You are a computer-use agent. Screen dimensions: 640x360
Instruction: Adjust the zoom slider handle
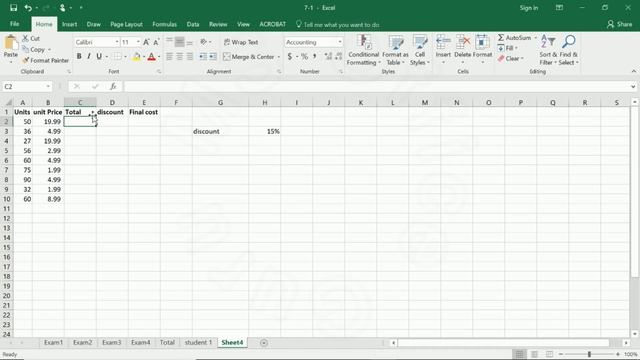[589, 354]
